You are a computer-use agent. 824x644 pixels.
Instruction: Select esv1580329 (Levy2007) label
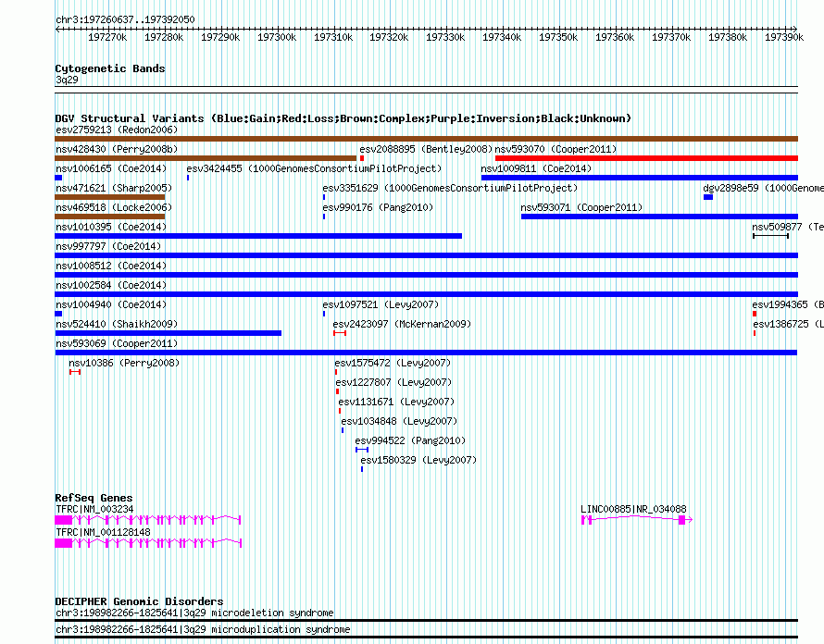[x=418, y=460]
